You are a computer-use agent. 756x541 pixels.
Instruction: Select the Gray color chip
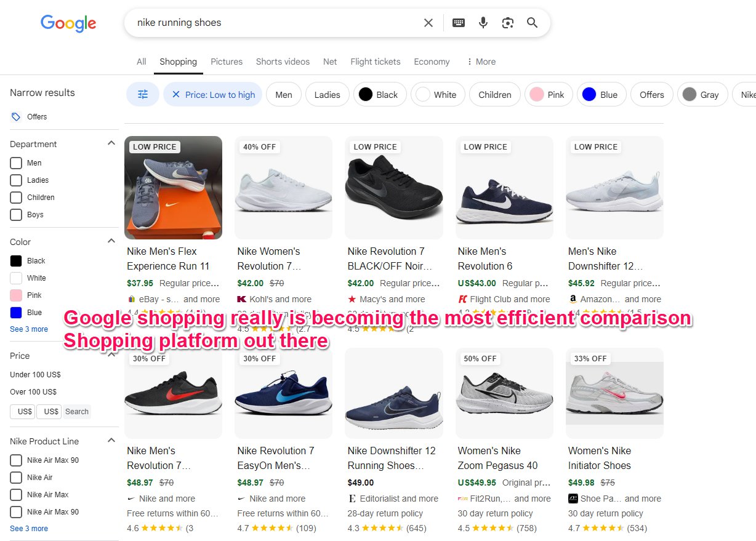pyautogui.click(x=702, y=95)
